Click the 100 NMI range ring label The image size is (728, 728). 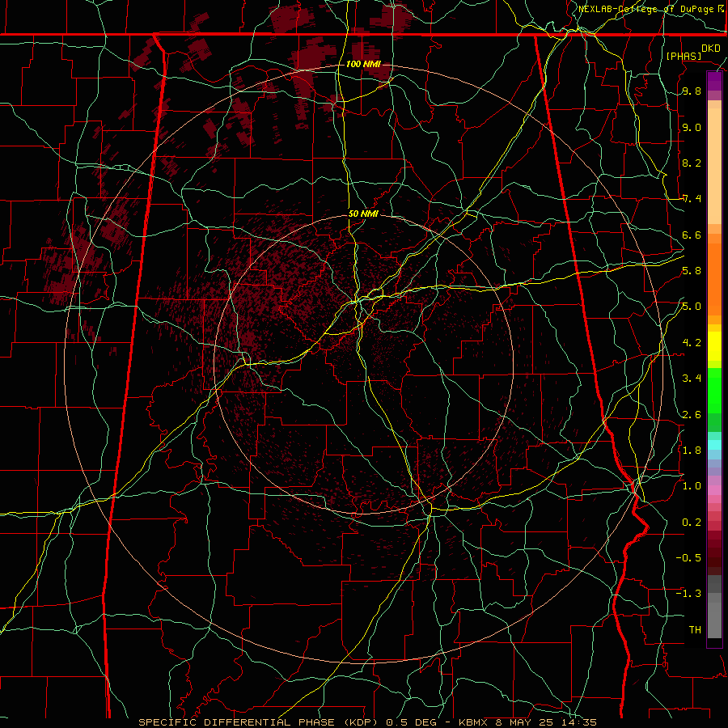(x=363, y=64)
